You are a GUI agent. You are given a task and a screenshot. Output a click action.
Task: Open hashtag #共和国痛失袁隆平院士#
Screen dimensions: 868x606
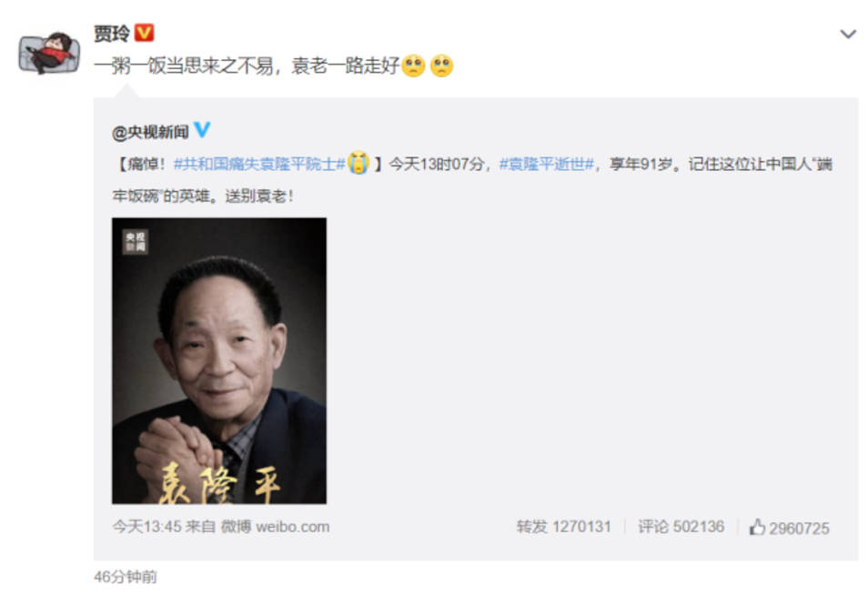click(x=259, y=164)
